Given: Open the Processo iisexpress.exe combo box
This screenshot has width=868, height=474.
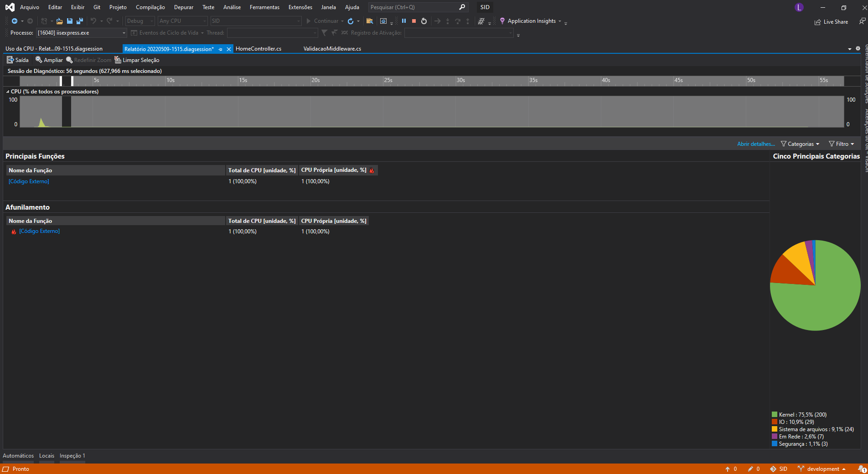Looking at the screenshot, I should (x=82, y=33).
